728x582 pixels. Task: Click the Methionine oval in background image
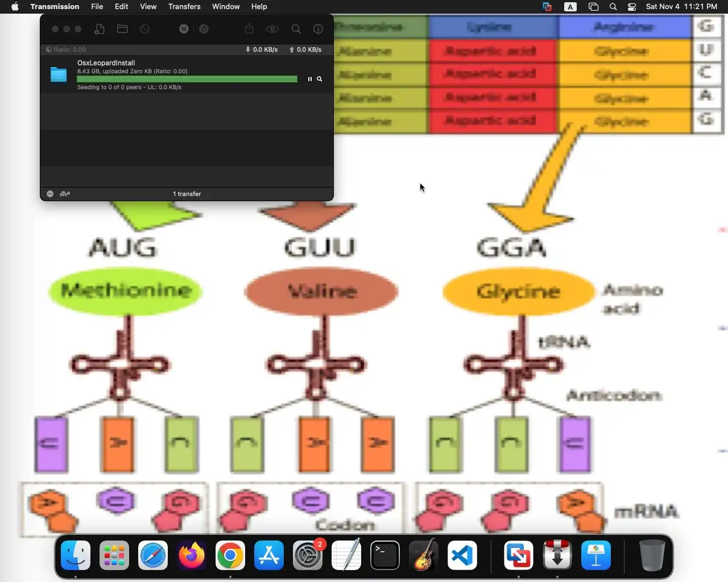(126, 290)
